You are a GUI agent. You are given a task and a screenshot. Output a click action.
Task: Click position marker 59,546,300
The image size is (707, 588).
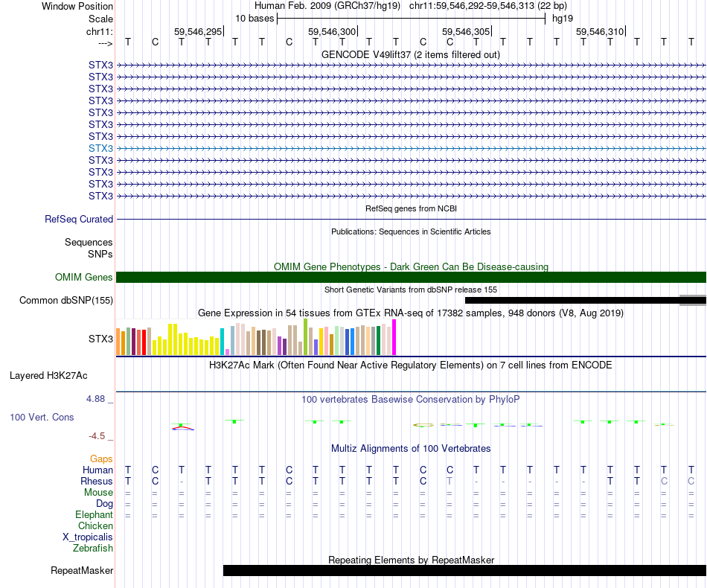[x=333, y=31]
